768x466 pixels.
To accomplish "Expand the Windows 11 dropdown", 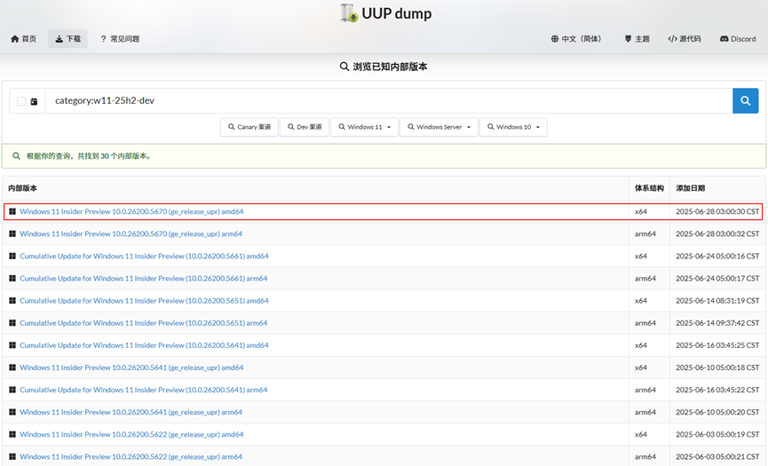I will point(366,127).
